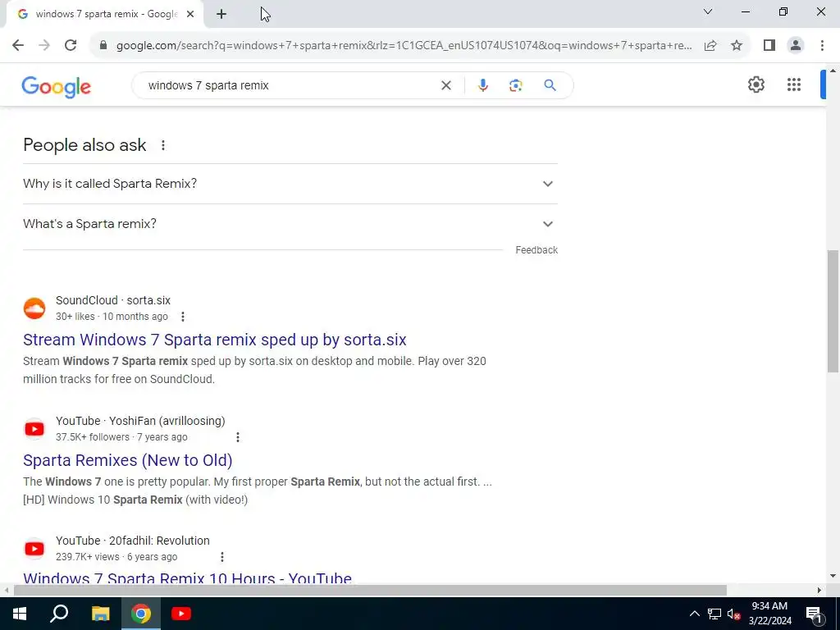Open 'Windows 7 Sparta Remix 10 Hours' link

pyautogui.click(x=188, y=578)
